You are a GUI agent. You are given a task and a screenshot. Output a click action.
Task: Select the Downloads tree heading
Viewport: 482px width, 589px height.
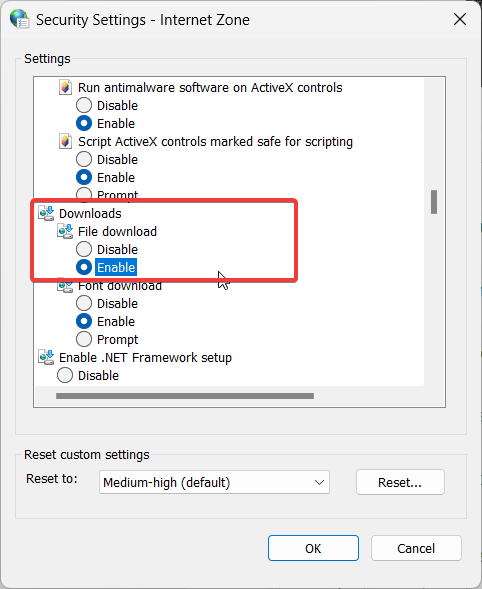point(90,213)
